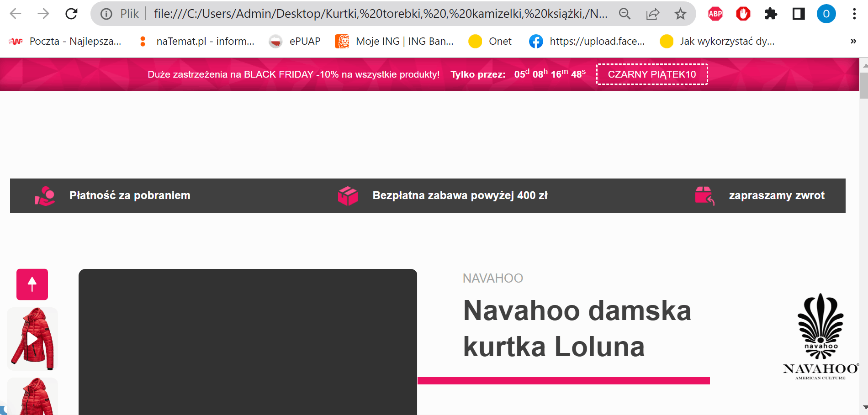The image size is (868, 415).
Task: Open the ABP Adblock Plus extension
Action: click(x=715, y=14)
